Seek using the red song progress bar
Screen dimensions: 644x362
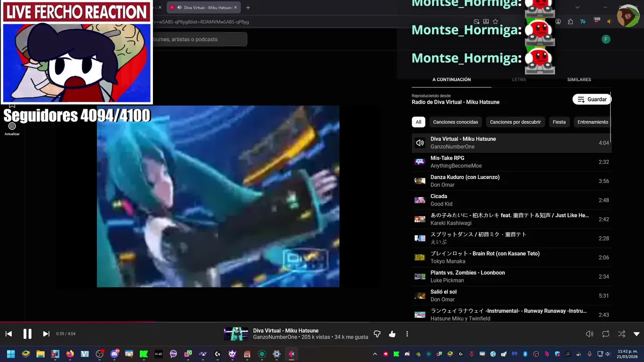pos(78,322)
